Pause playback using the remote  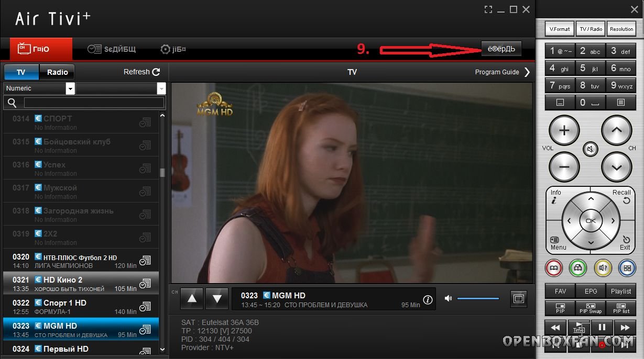coord(603,327)
